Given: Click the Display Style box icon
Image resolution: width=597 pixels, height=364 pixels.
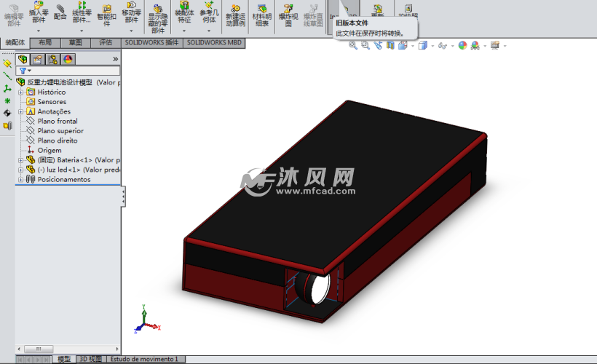Looking at the screenshot, I should click(422, 46).
